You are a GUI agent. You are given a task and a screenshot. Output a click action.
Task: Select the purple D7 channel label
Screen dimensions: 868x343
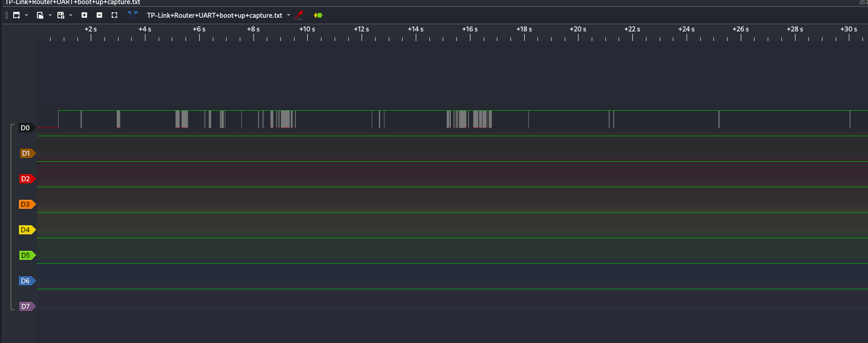[x=26, y=307]
